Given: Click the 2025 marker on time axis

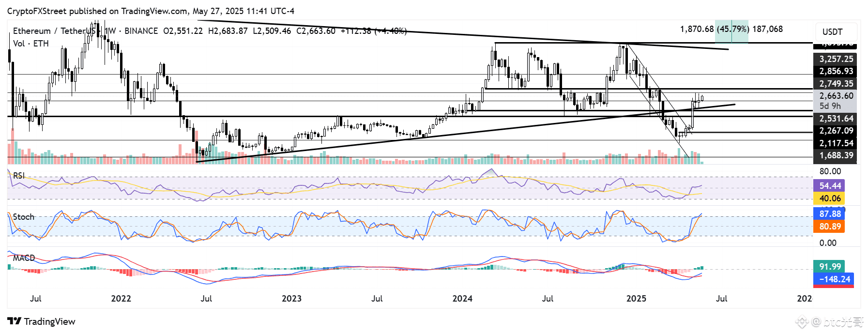Looking at the screenshot, I should (636, 299).
